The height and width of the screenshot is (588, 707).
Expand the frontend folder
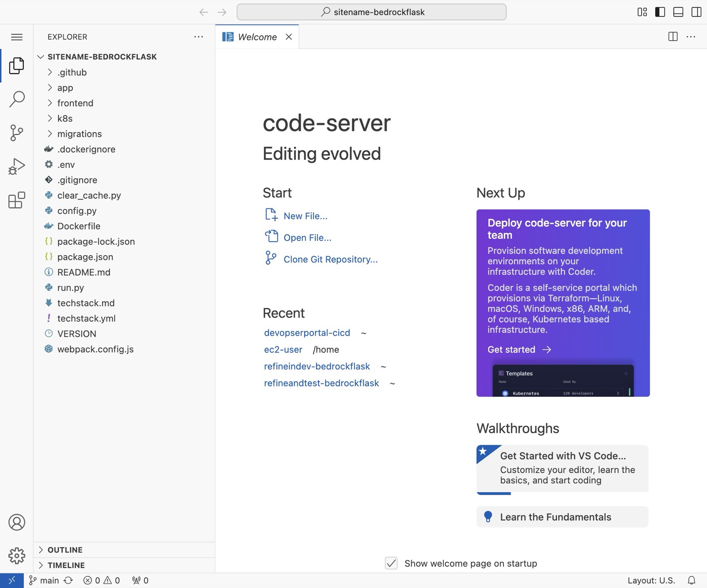(x=124, y=103)
